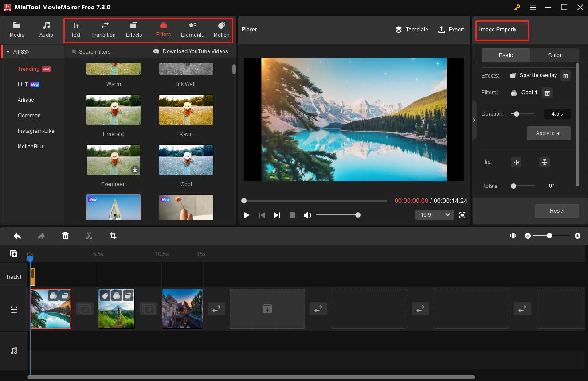Select the lake image clip
588x381 pixels.
click(x=51, y=309)
